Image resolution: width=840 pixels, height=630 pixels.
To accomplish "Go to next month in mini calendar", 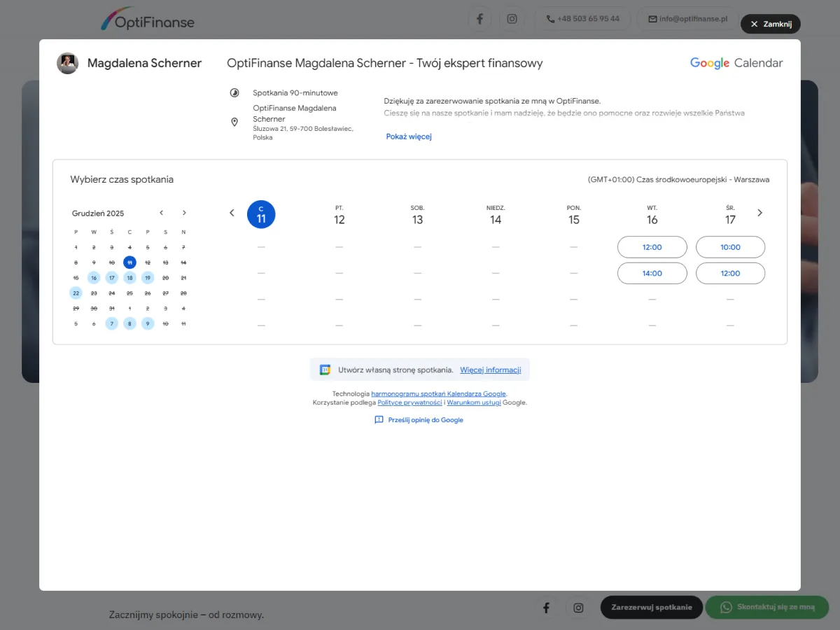I will (x=184, y=213).
